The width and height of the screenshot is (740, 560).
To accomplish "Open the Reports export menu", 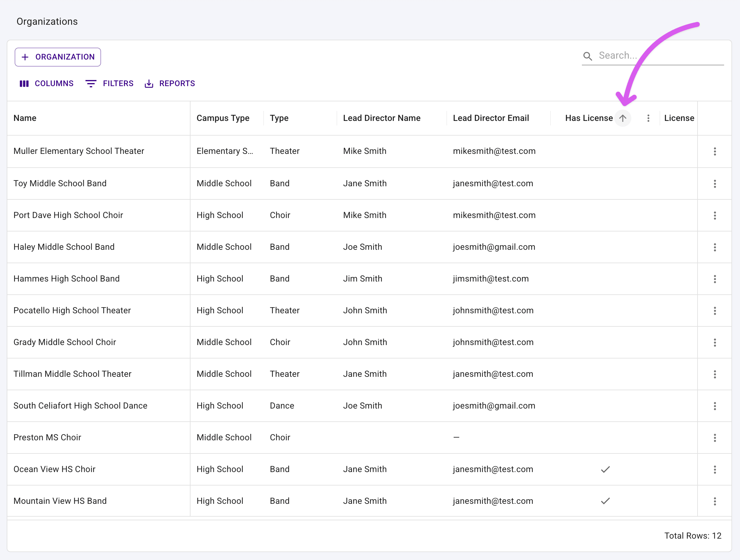I will 170,83.
